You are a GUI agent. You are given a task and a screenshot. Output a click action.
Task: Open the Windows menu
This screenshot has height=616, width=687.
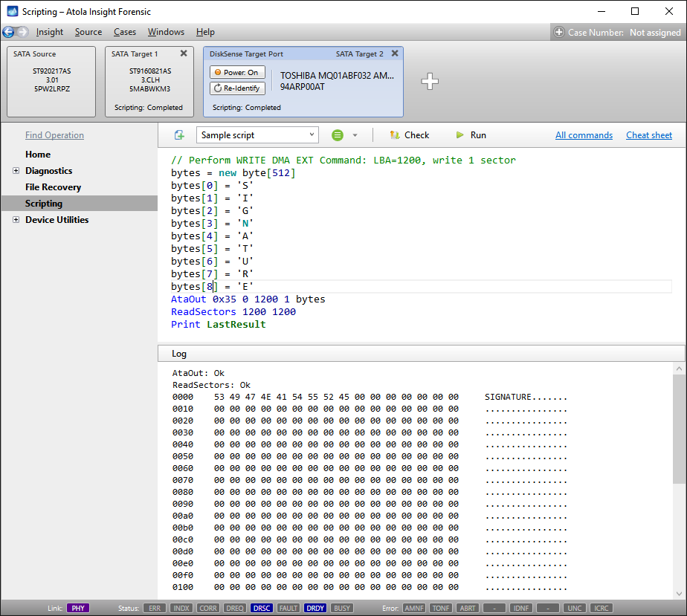pos(166,32)
